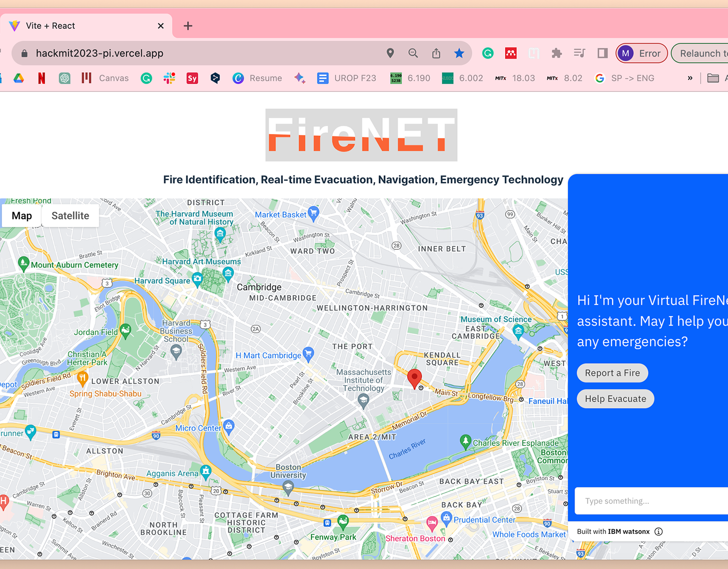Select the Vite + React tab

point(86,26)
